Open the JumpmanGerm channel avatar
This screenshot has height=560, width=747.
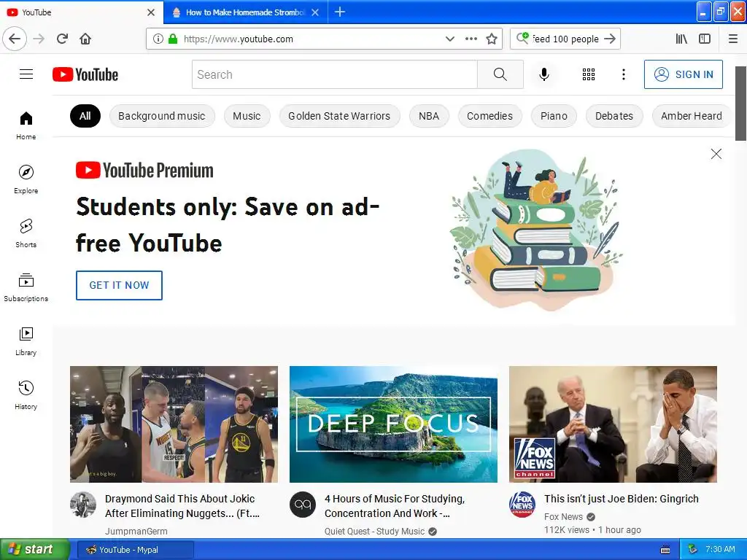83,505
